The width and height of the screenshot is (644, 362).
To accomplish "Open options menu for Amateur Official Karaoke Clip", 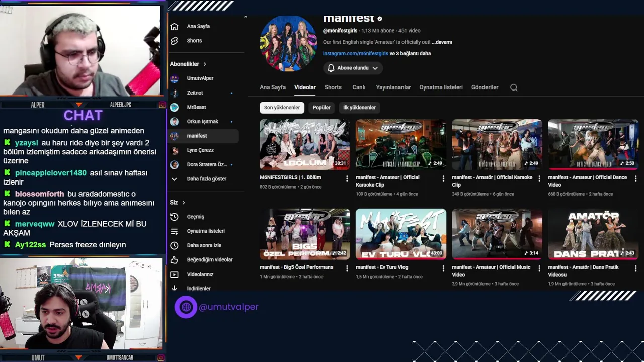I will pos(443,178).
